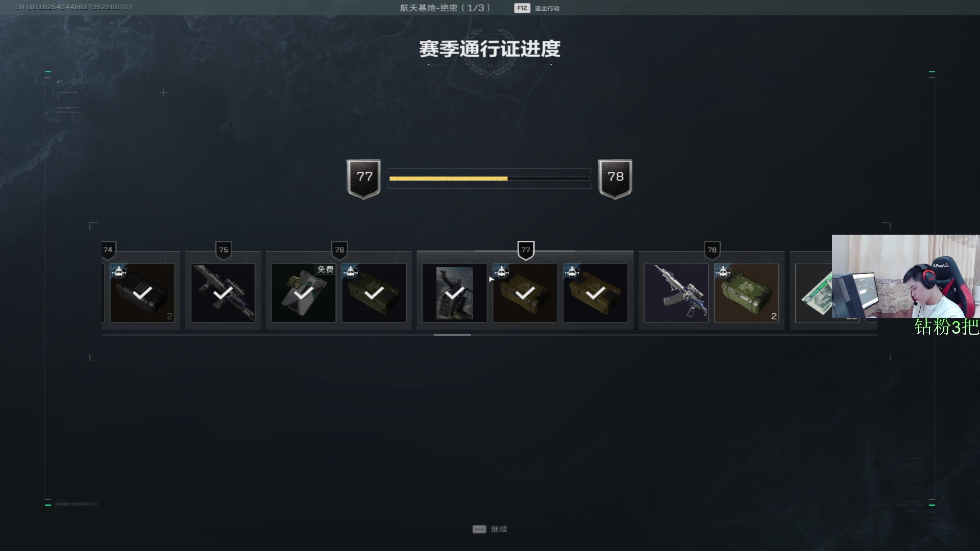The height and width of the screenshot is (551, 980).
Task: Click the premium helicopter badge on level 76 crate
Action: (350, 271)
